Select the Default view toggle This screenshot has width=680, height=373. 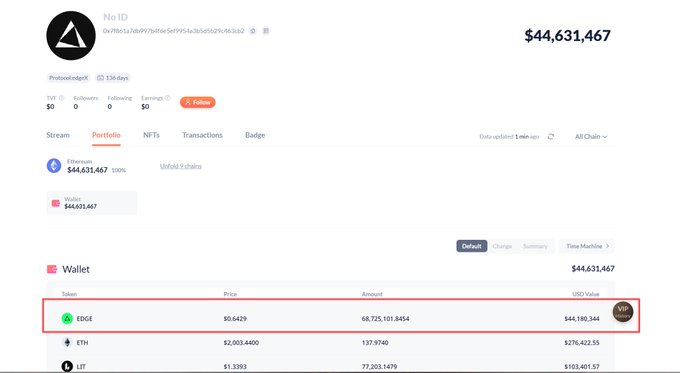(x=471, y=246)
